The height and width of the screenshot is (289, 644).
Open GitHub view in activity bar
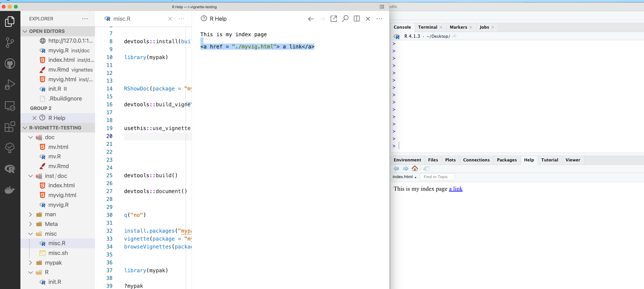point(10,64)
